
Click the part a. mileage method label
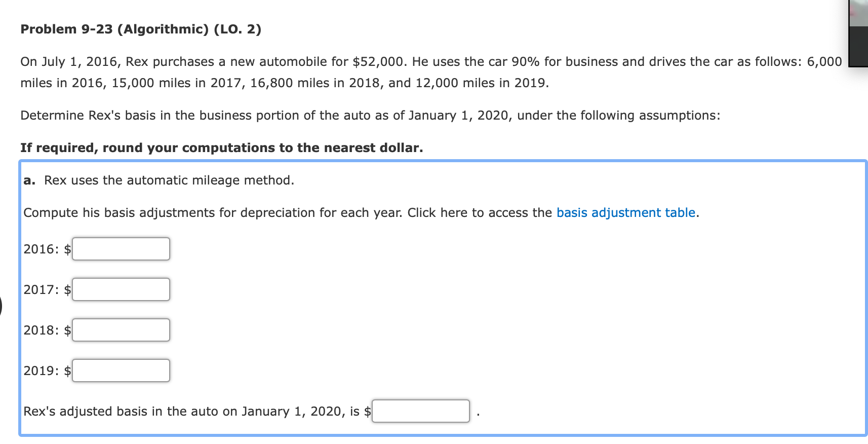click(159, 180)
